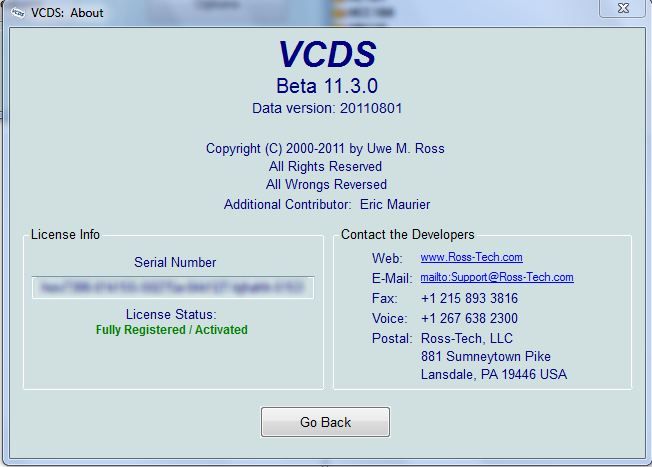Click 'Data version: 20110801' text
This screenshot has width=652, height=467.
327,109
